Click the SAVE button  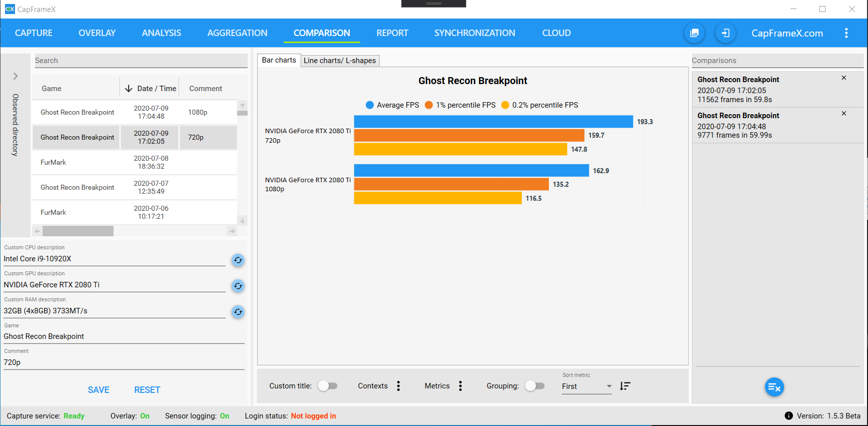[x=99, y=390]
